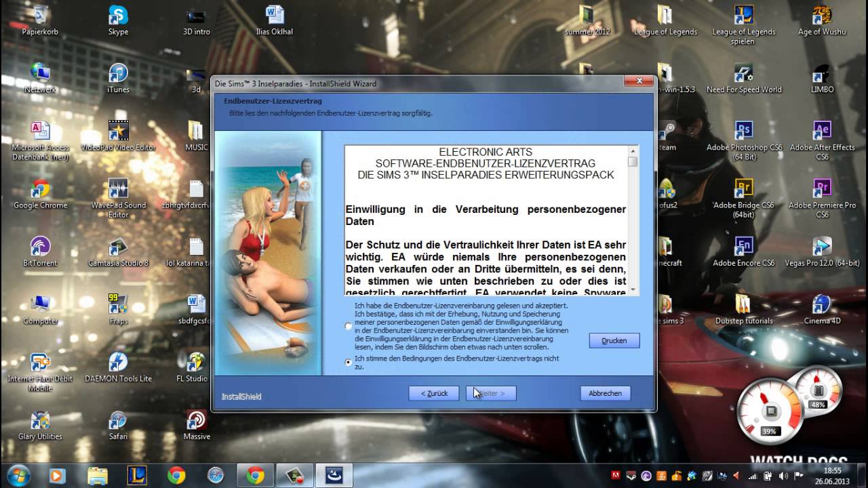Launch DAEMON Tools Lite shortcut

point(118,367)
